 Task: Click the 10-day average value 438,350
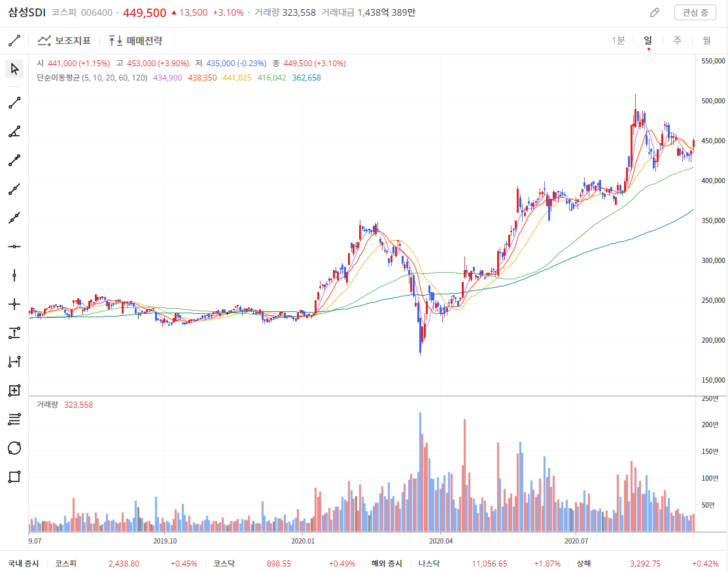(x=202, y=78)
